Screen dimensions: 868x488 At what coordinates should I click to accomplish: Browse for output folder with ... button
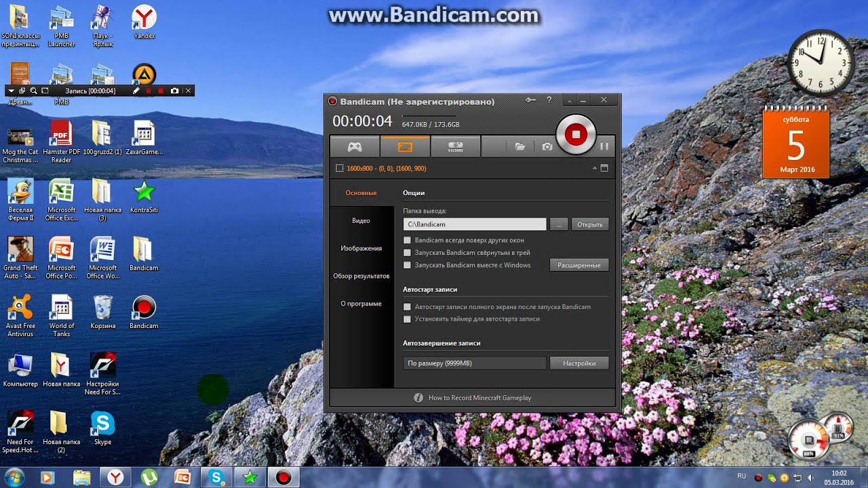559,224
